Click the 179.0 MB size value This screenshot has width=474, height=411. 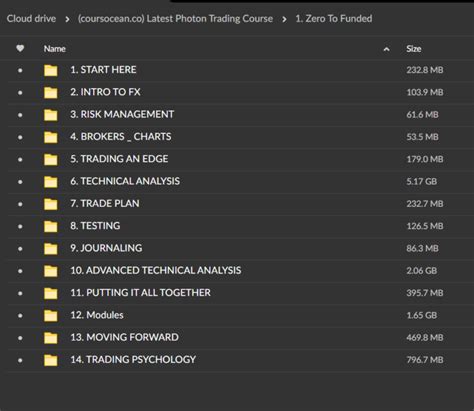(425, 159)
